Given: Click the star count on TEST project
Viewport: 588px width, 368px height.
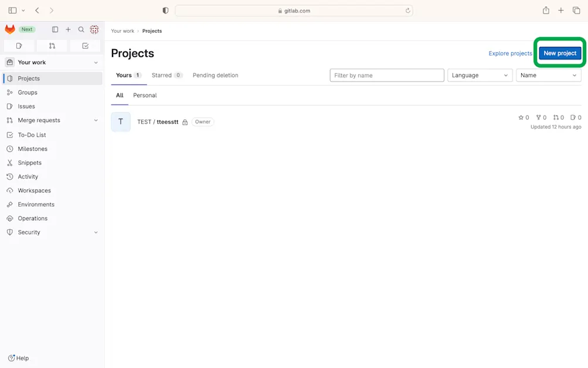Looking at the screenshot, I should coord(522,117).
